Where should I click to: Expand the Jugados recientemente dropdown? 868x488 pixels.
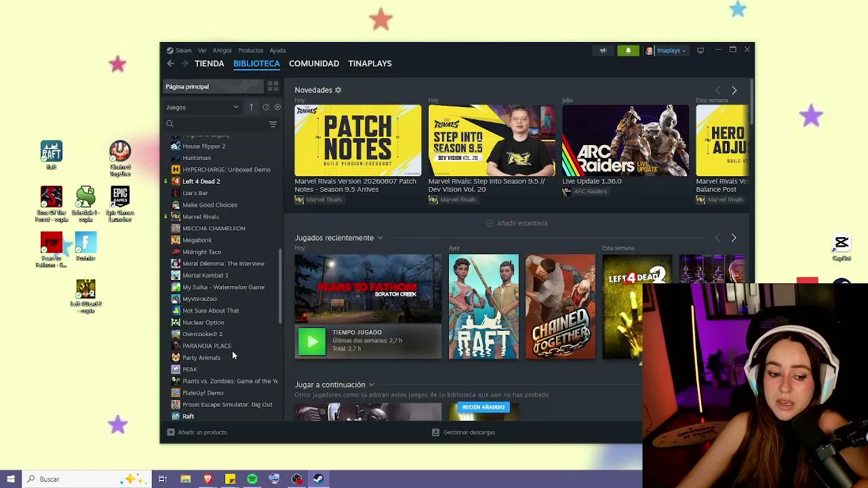380,238
